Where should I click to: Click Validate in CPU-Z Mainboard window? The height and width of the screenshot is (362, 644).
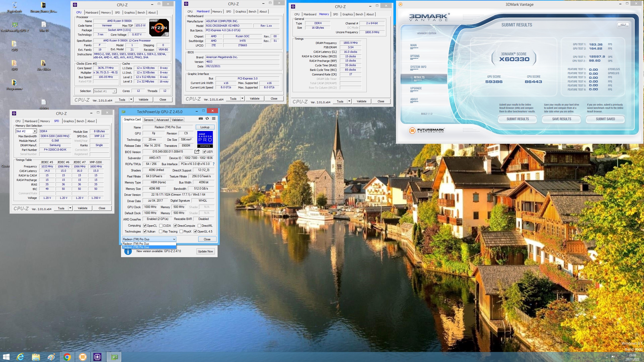(254, 99)
